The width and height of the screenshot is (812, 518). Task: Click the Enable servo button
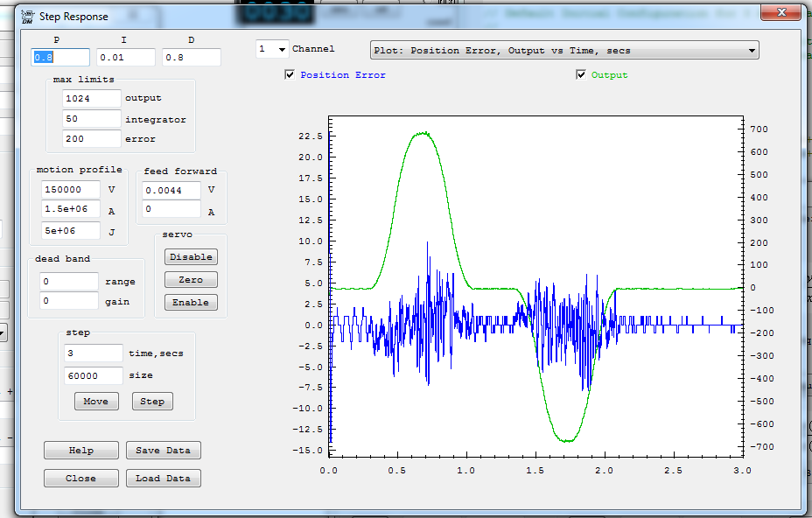191,303
